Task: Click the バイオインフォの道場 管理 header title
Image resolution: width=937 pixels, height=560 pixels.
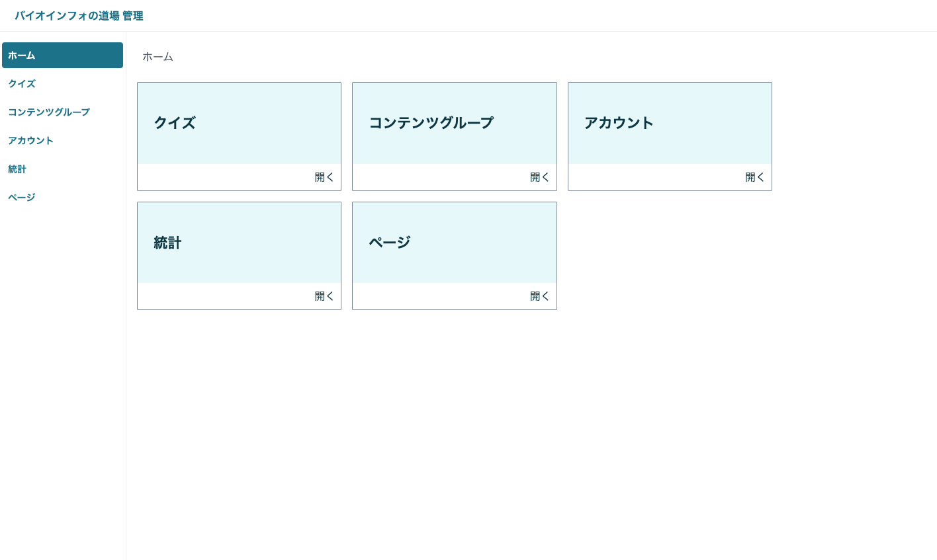Action: click(x=79, y=16)
